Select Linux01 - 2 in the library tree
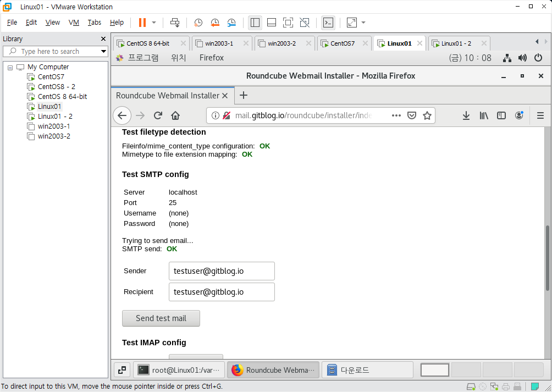 (55, 116)
